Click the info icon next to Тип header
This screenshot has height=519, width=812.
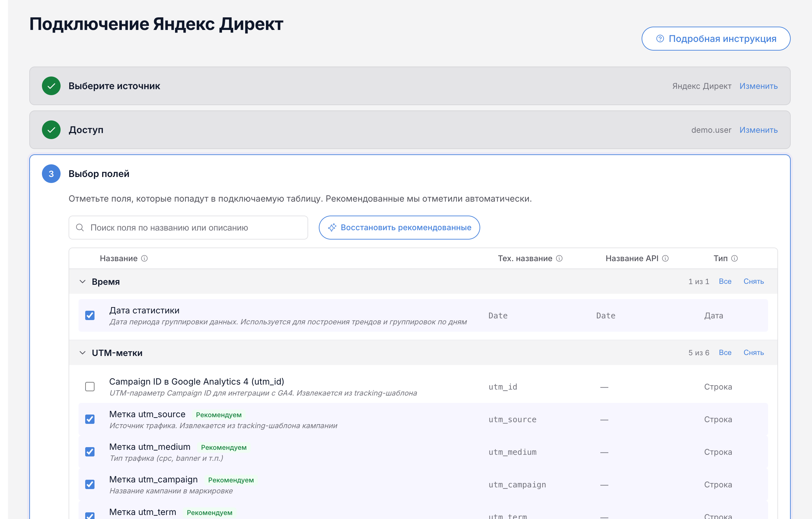tap(734, 259)
